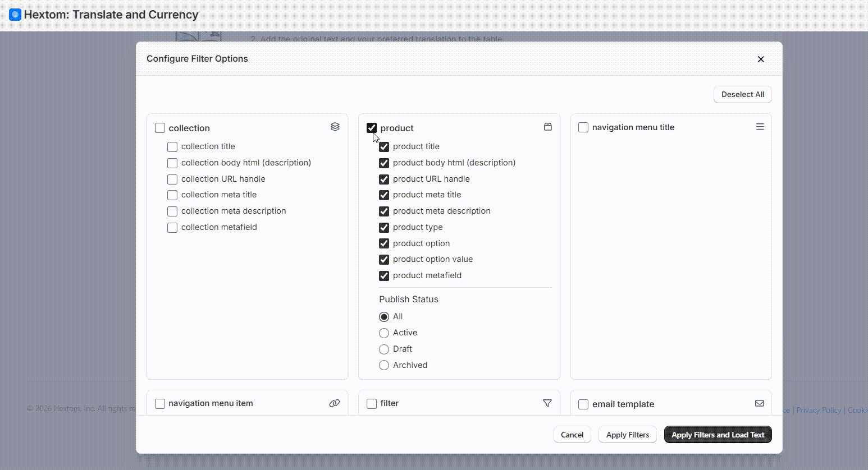Check the collection group checkbox
The height and width of the screenshot is (470, 868).
[x=160, y=128]
